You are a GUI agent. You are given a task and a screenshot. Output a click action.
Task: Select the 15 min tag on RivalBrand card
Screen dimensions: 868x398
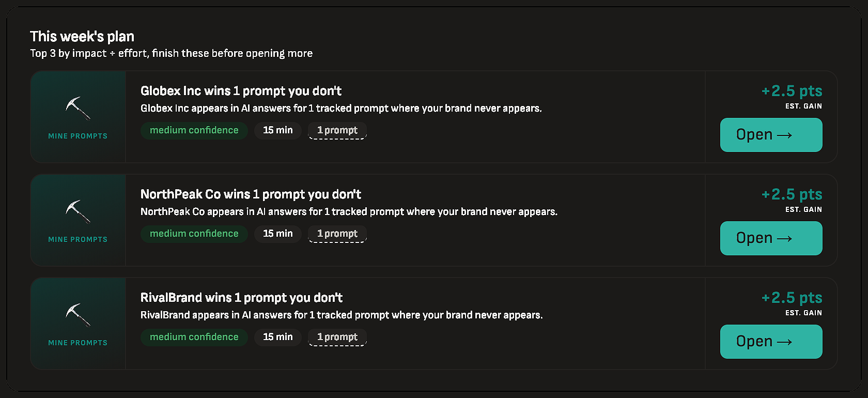(x=278, y=337)
